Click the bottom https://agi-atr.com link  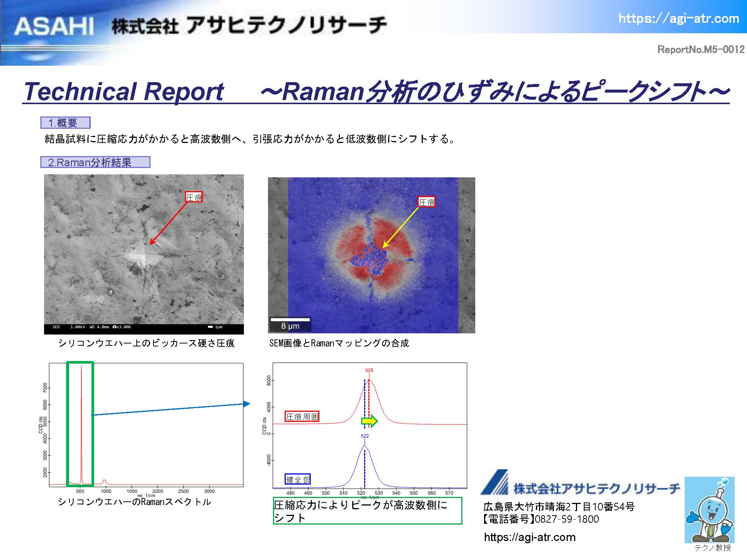pyautogui.click(x=530, y=537)
